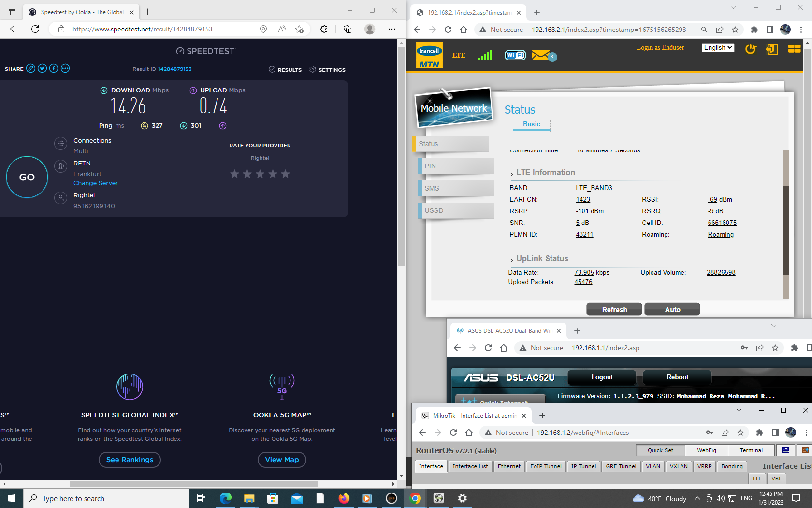Screen dimensions: 812x508
Task: Open Chrome menu in the 192.168.2.1 window
Action: [801, 30]
